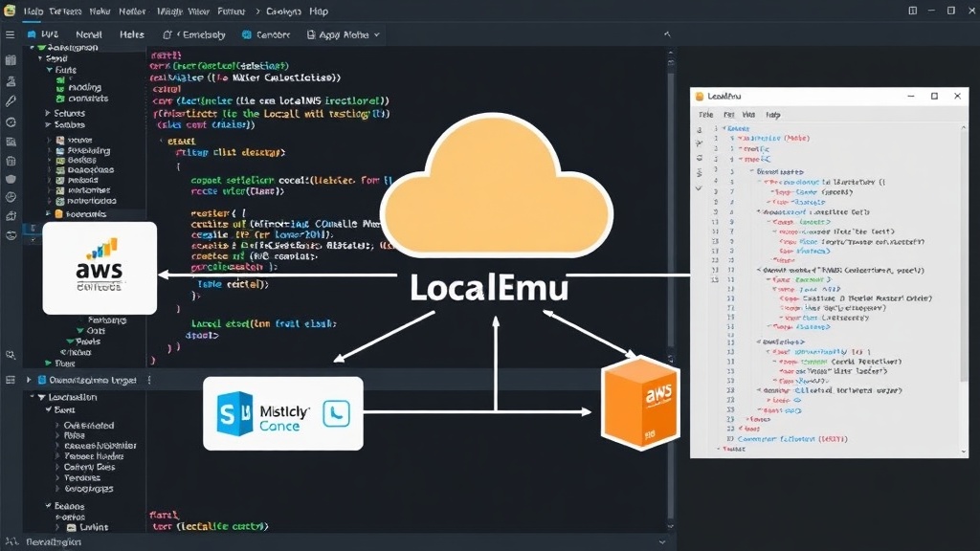The width and height of the screenshot is (980, 551).
Task: Open the 'Hafp' menu in the LocalEmu window
Action: coord(773,115)
